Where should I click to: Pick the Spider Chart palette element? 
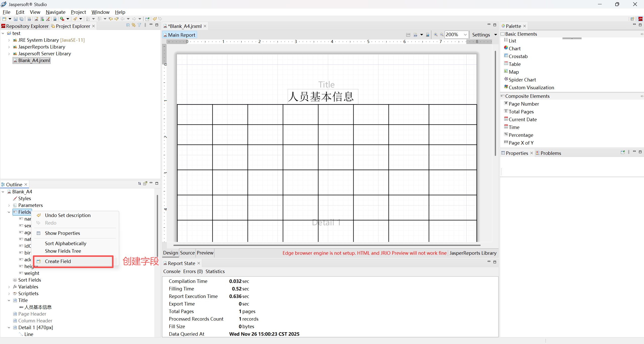click(522, 80)
